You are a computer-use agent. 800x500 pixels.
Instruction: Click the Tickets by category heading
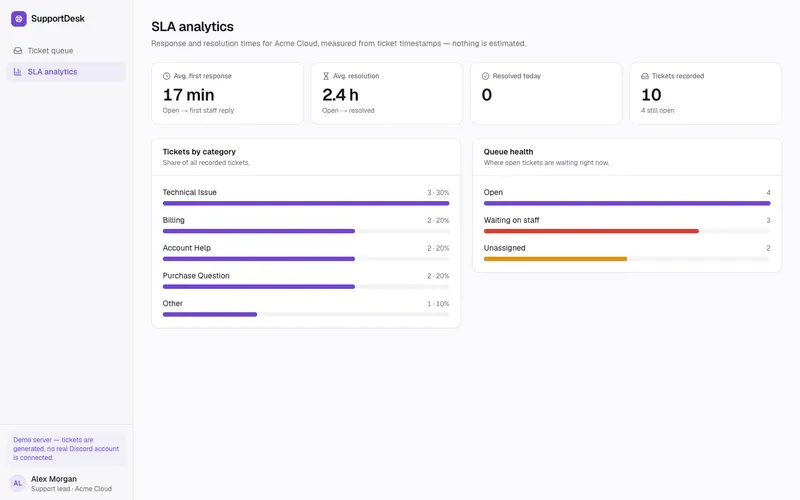[199, 152]
